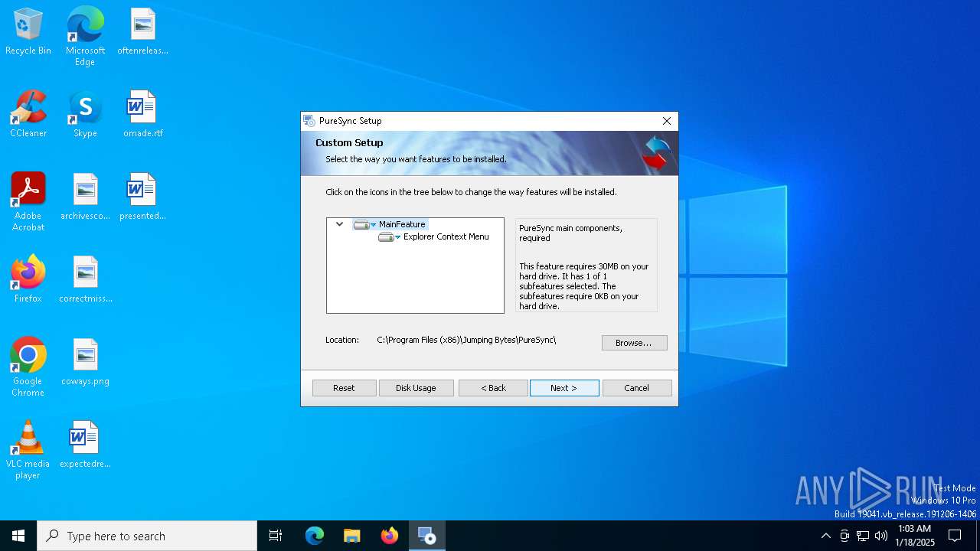Select oftenreleas... image file on desktop
Image resolution: width=980 pixels, height=551 pixels.
pyautogui.click(x=142, y=31)
